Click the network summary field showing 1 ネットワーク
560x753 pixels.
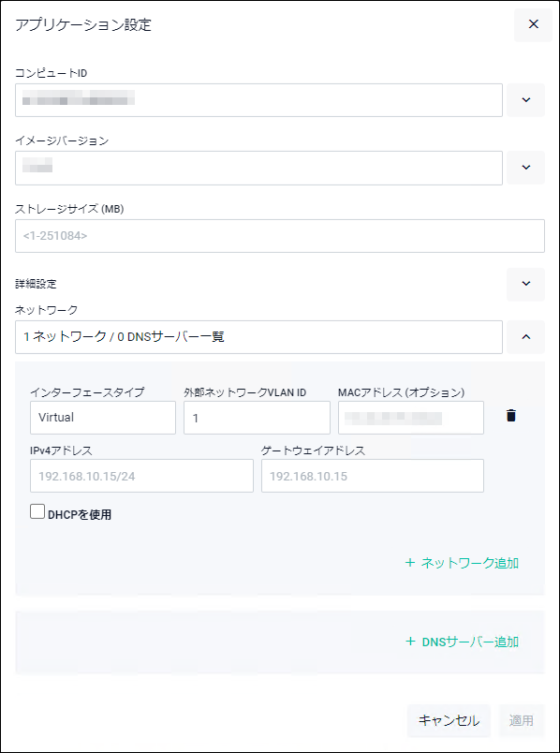tap(258, 337)
